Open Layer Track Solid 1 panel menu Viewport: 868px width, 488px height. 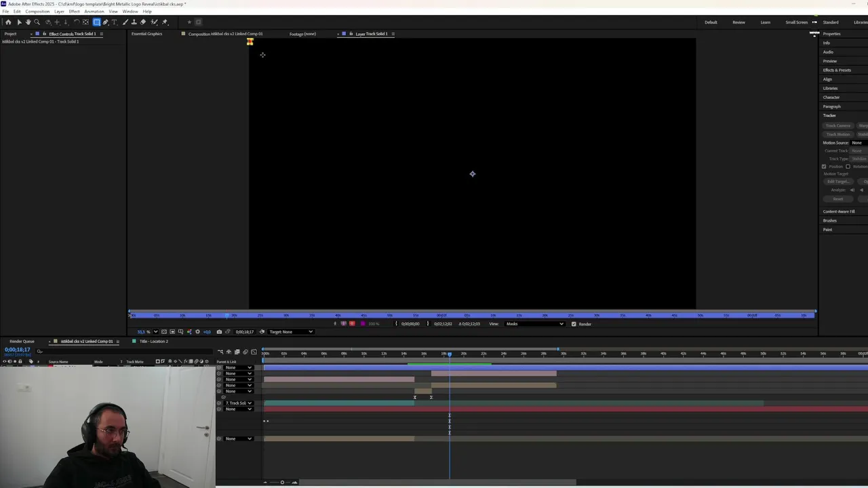(393, 34)
